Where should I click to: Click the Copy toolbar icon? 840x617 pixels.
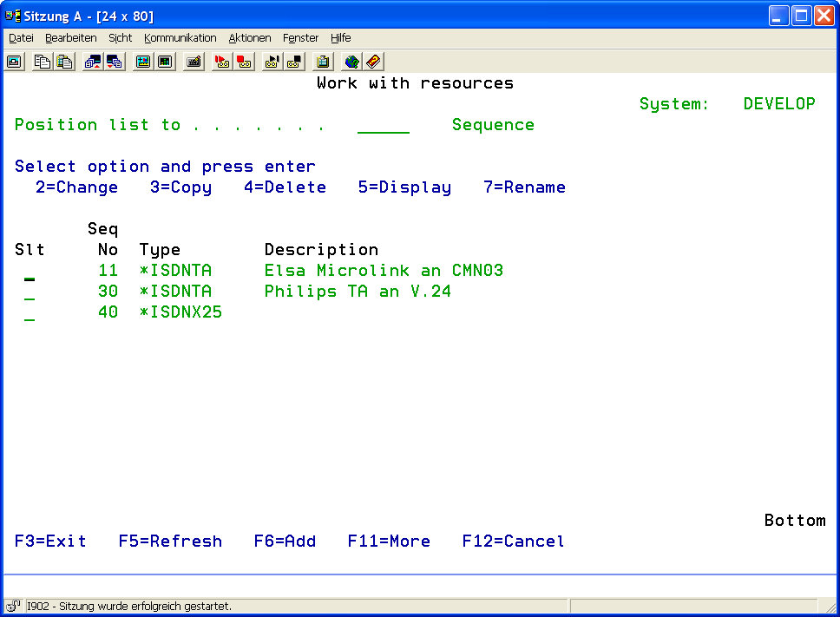[x=42, y=62]
